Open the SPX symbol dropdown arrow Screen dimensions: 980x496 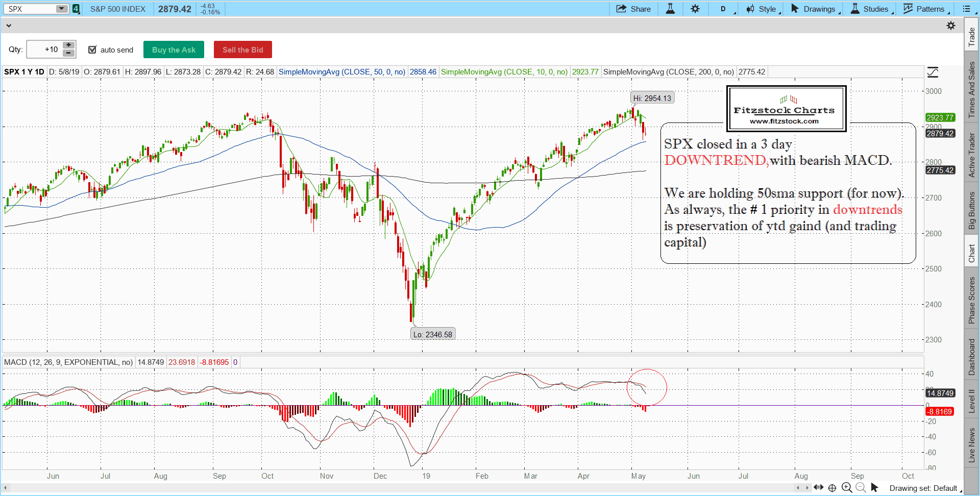(x=61, y=9)
